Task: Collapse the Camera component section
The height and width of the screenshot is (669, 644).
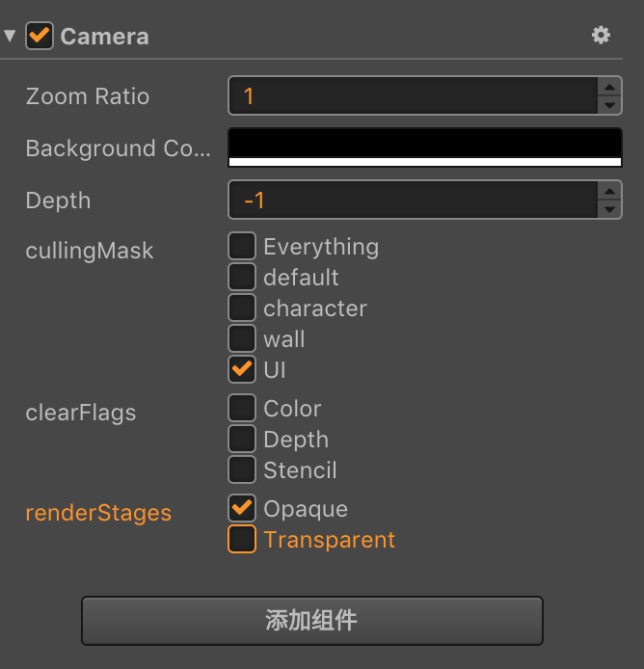Action: [11, 37]
